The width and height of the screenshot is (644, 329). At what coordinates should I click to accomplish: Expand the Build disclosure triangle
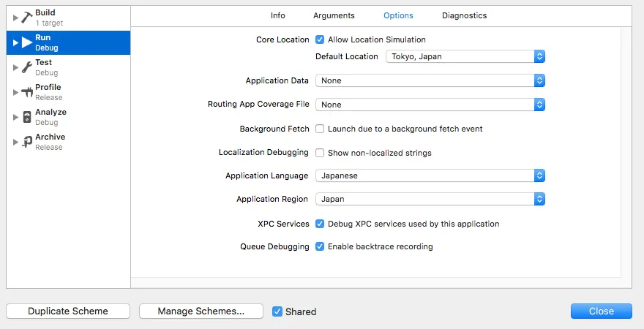[x=16, y=18]
